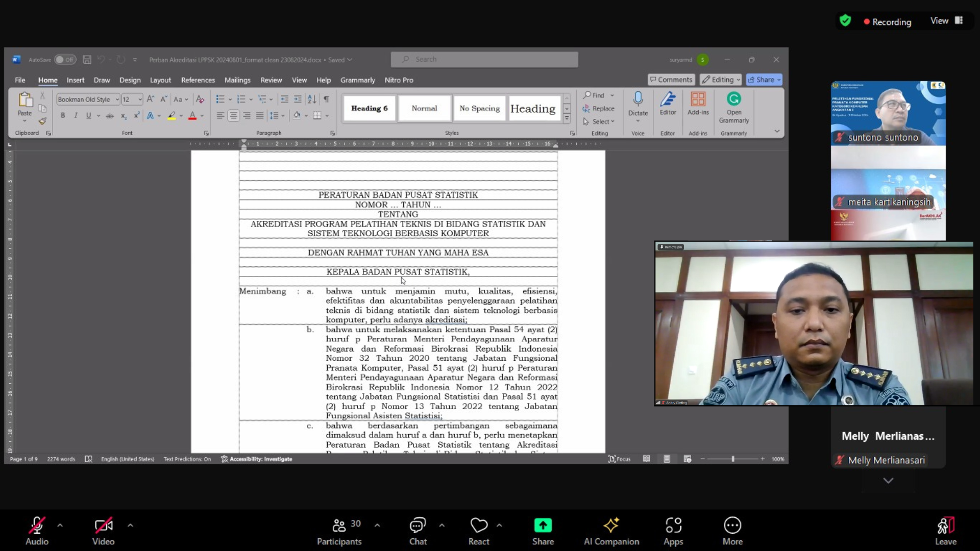Adjust zoom slider in status bar
This screenshot has width=980, height=551.
pos(732,459)
